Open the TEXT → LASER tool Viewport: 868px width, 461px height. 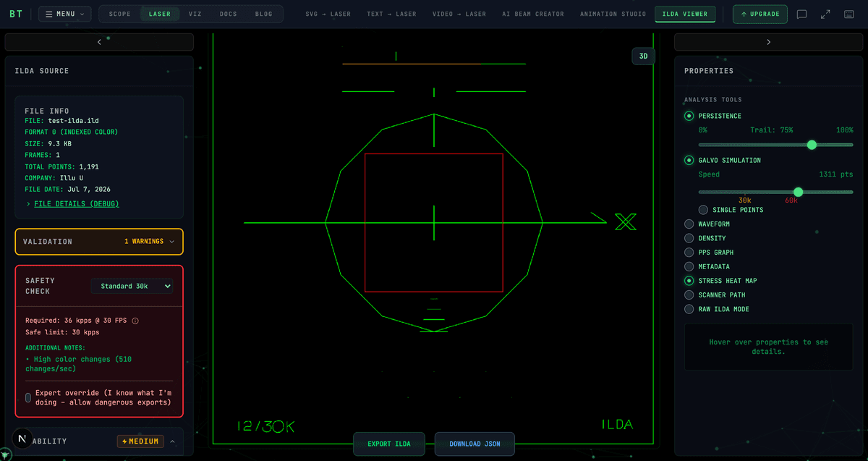(x=391, y=14)
